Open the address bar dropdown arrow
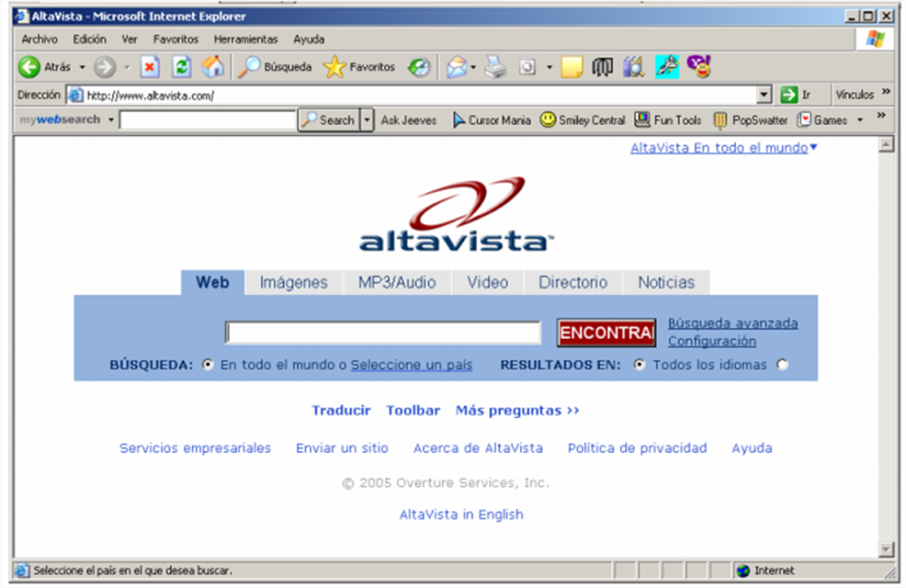 763,94
